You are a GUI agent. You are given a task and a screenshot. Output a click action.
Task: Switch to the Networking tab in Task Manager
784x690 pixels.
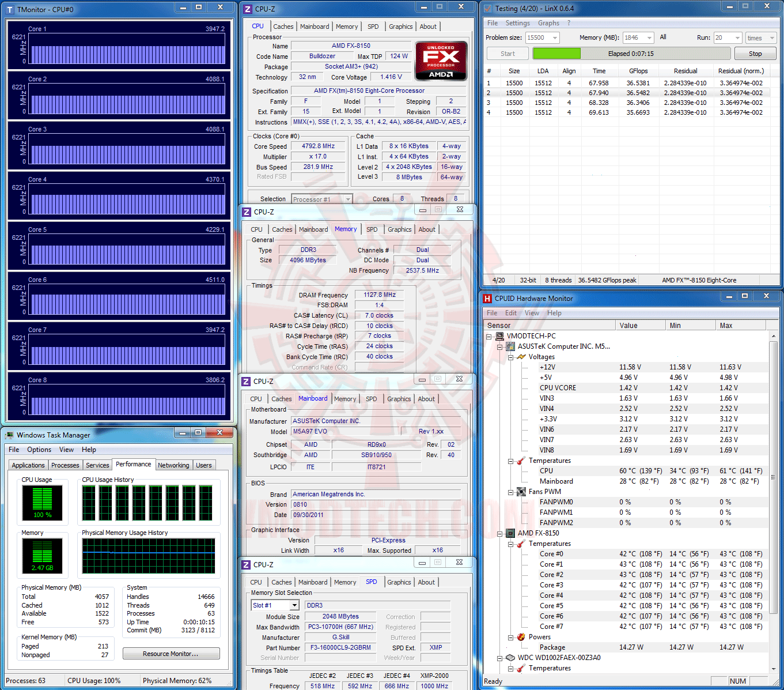[173, 465]
